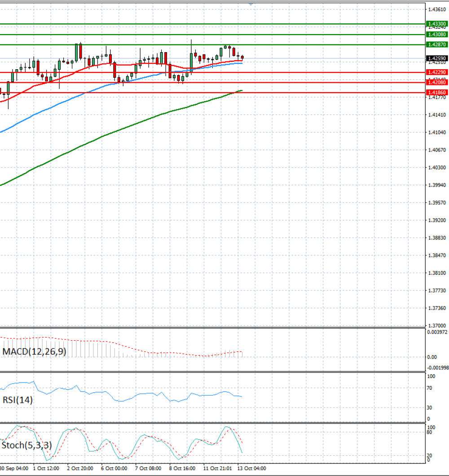This screenshot has height=476, width=449.
Task: Click the 2 Oct 20:00 time axis label
Action: click(80, 468)
